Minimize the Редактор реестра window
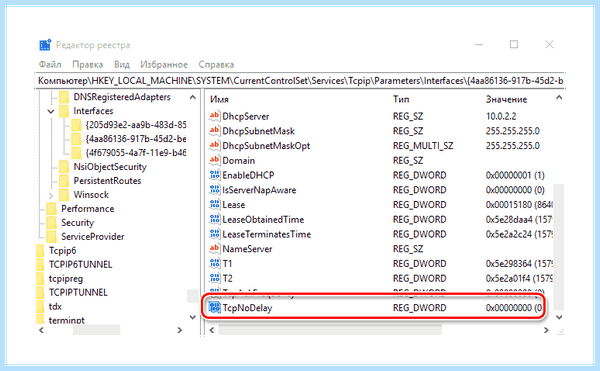Image resolution: width=600 pixels, height=371 pixels. click(479, 44)
